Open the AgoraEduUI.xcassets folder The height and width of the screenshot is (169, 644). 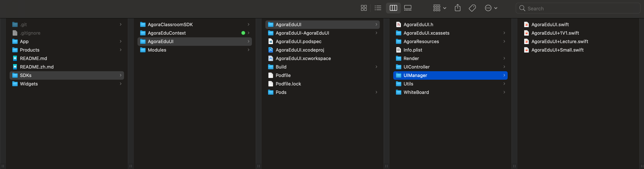point(450,33)
